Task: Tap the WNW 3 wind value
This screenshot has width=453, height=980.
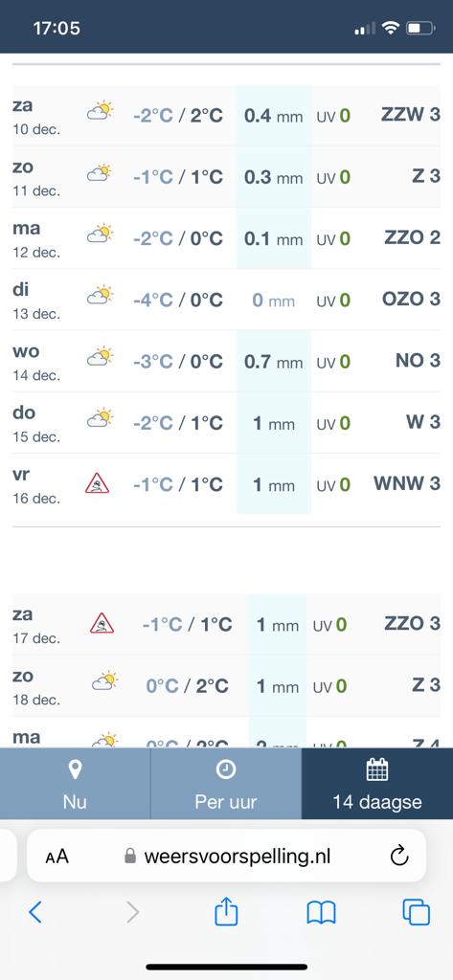Action: (407, 483)
